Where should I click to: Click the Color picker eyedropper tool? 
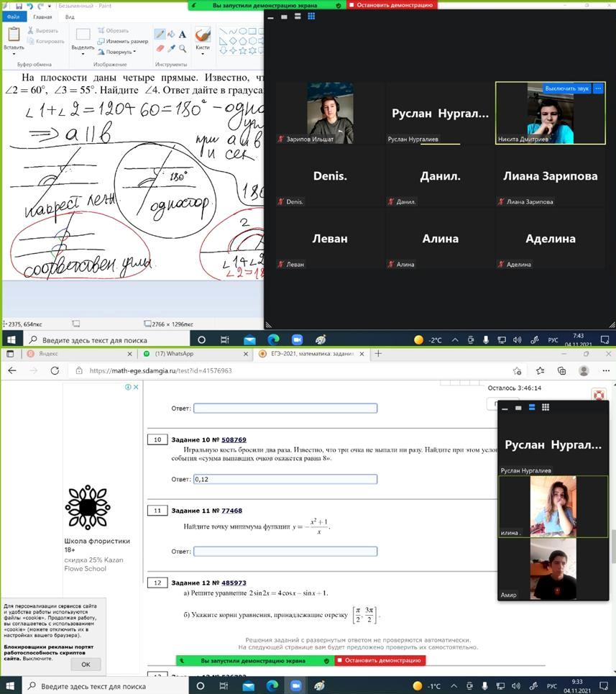click(x=171, y=48)
